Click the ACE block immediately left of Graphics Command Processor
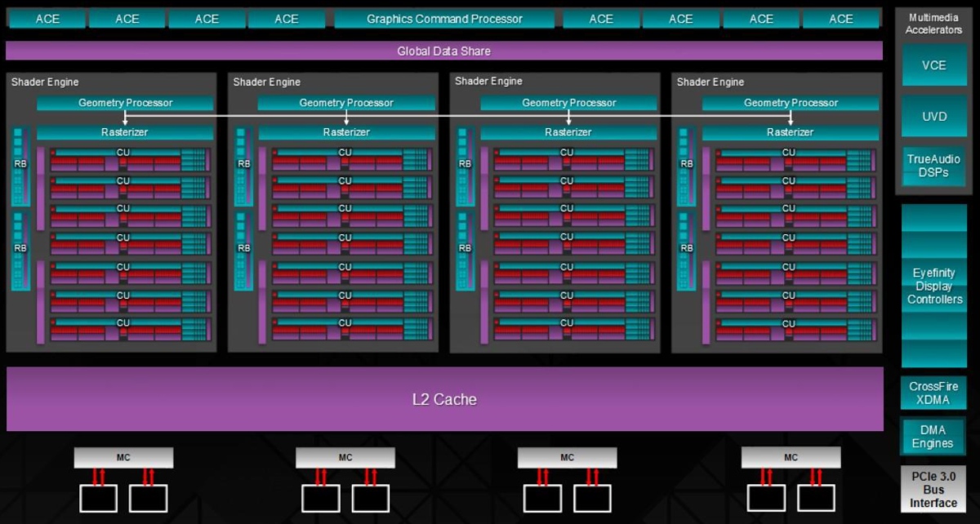This screenshot has height=524, width=980. point(287,19)
